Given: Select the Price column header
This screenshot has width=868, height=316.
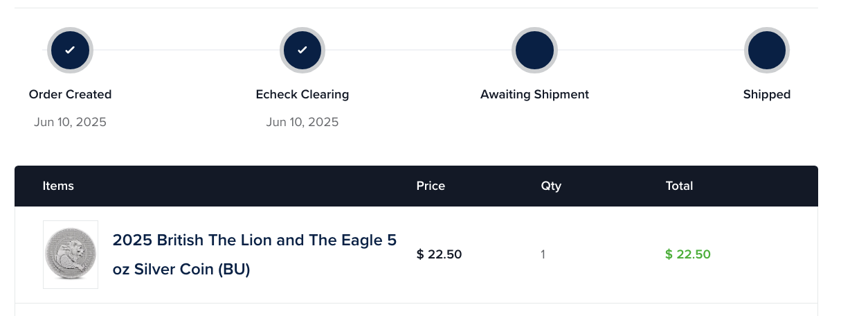Looking at the screenshot, I should [431, 186].
